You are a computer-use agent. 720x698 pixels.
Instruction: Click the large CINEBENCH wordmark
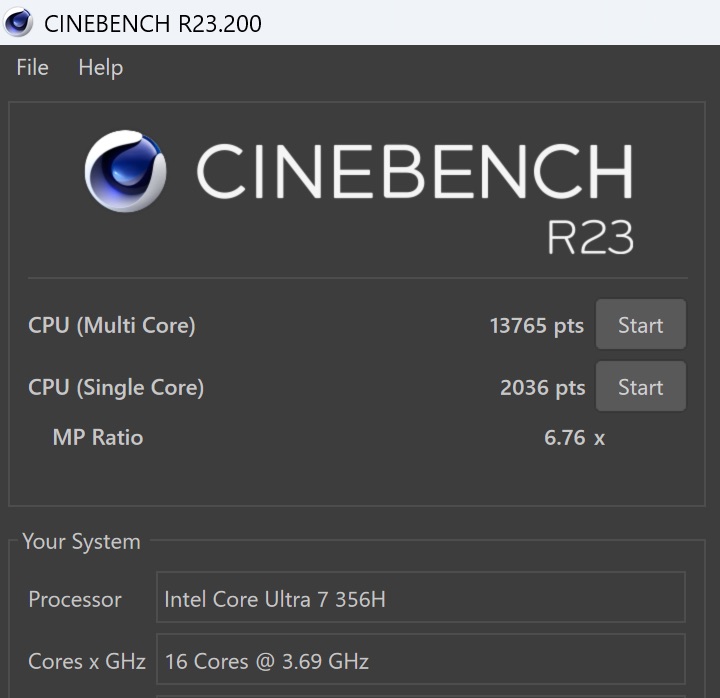pyautogui.click(x=415, y=171)
